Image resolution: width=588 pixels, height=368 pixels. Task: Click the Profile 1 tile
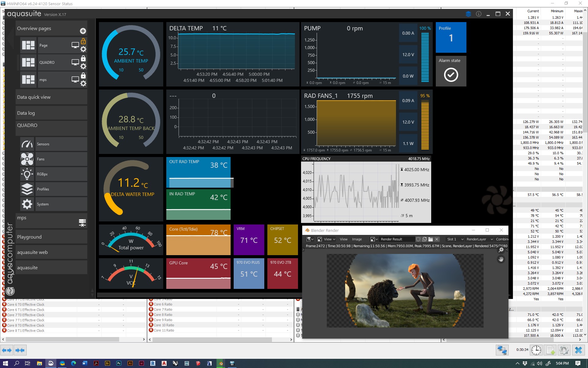click(x=451, y=37)
